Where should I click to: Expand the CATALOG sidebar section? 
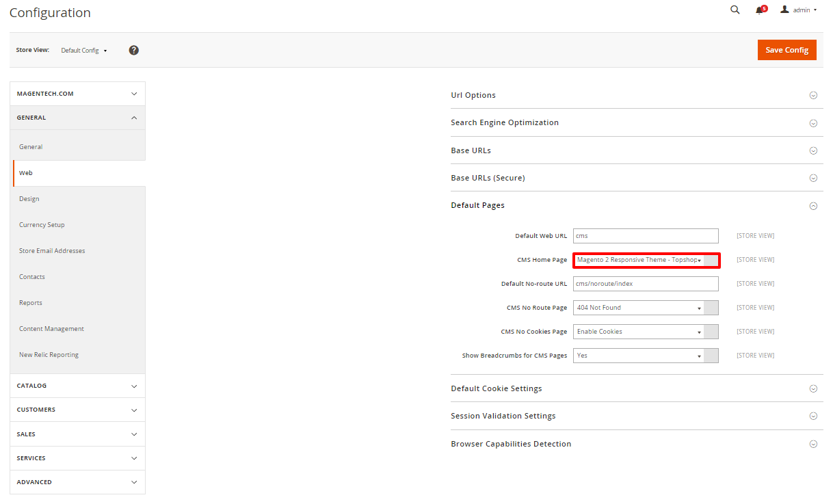point(77,386)
